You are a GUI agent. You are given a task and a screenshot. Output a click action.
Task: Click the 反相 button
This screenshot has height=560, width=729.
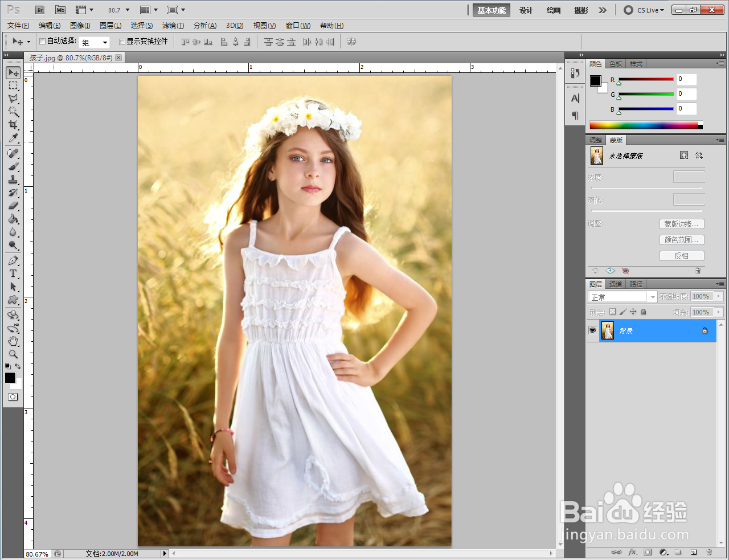[x=682, y=256]
